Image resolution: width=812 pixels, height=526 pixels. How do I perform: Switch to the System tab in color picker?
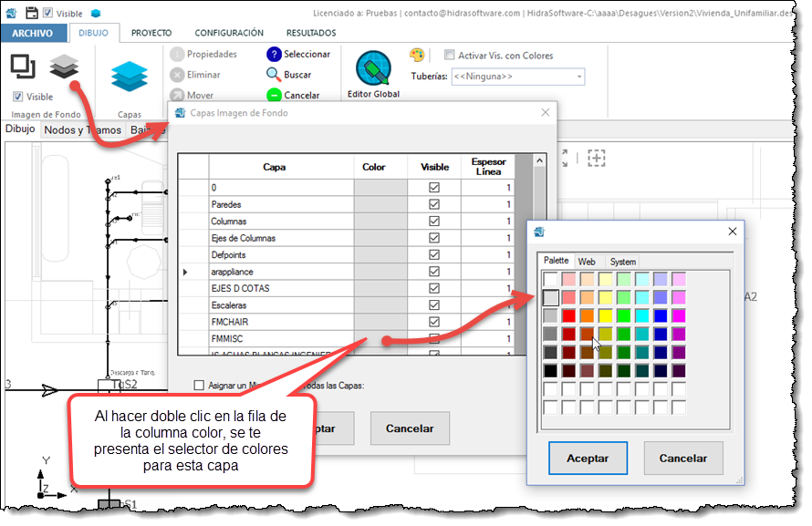[623, 262]
